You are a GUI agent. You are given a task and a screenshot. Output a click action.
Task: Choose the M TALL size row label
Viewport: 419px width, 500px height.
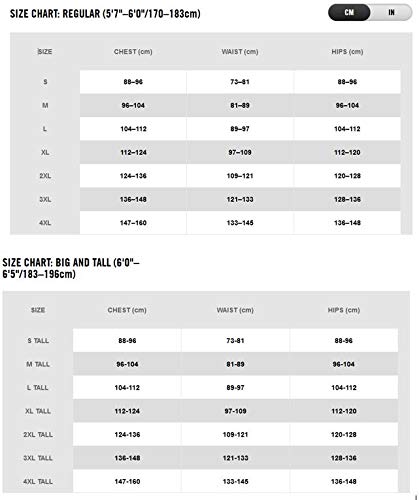[38, 364]
